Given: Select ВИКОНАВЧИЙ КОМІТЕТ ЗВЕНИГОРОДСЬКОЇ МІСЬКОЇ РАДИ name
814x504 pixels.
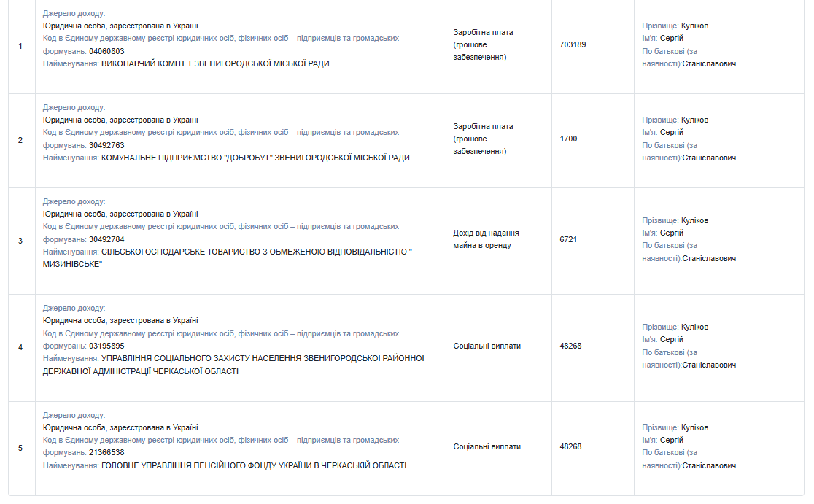Looking at the screenshot, I should coord(215,63).
